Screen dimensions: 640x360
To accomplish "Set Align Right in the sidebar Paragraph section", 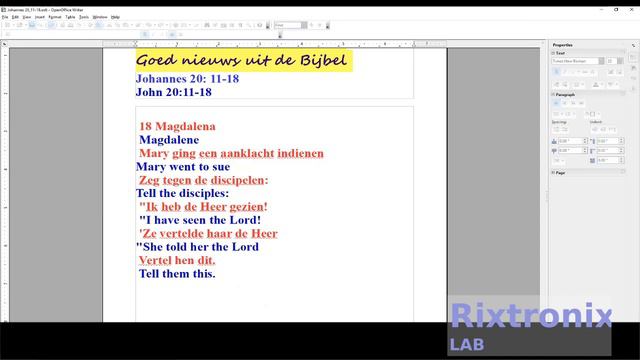I will pyautogui.click(x=573, y=103).
